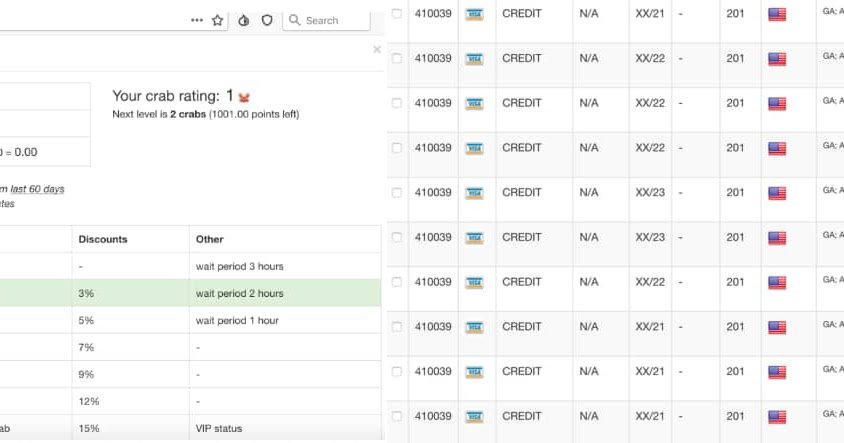Follow the 'last 60 days' link
The height and width of the screenshot is (443, 844).
pyautogui.click(x=37, y=189)
